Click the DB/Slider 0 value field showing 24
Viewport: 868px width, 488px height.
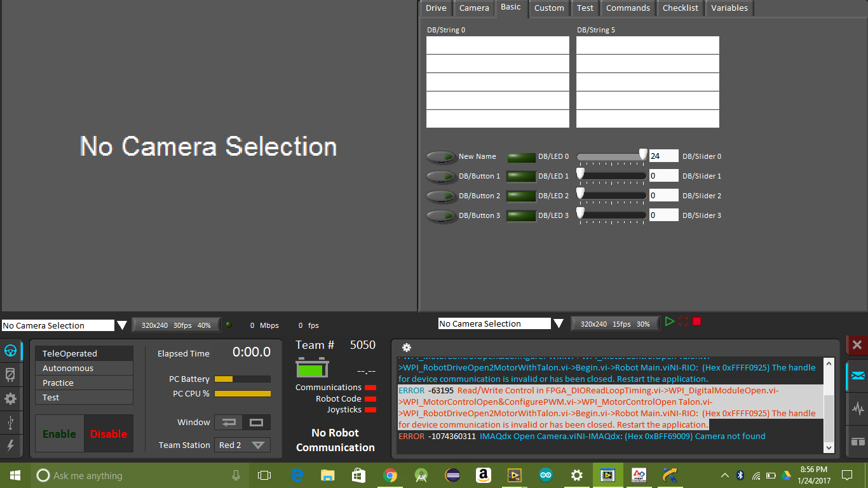(664, 156)
